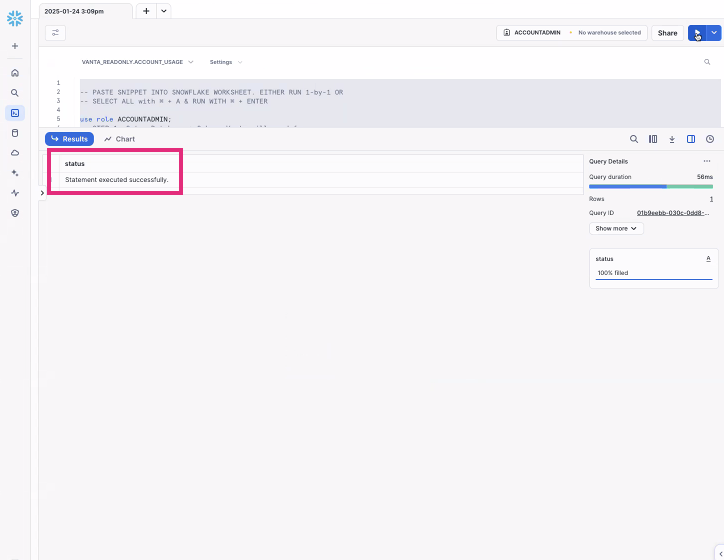Open the Query ID link
The width and height of the screenshot is (724, 560).
673,213
